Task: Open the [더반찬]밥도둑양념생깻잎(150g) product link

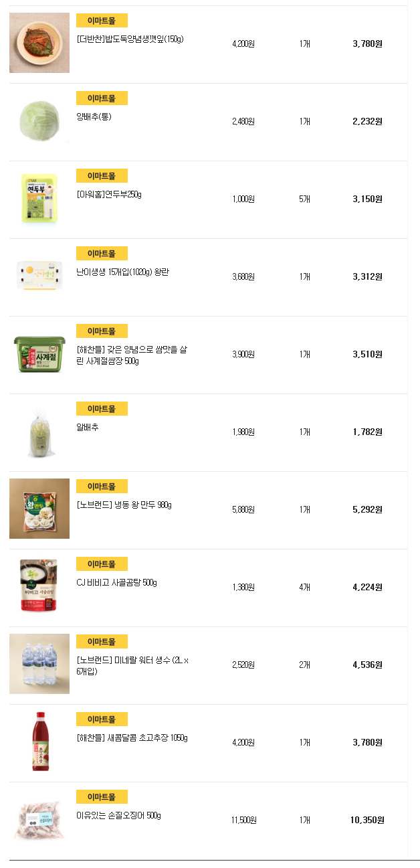Action: tap(130, 39)
